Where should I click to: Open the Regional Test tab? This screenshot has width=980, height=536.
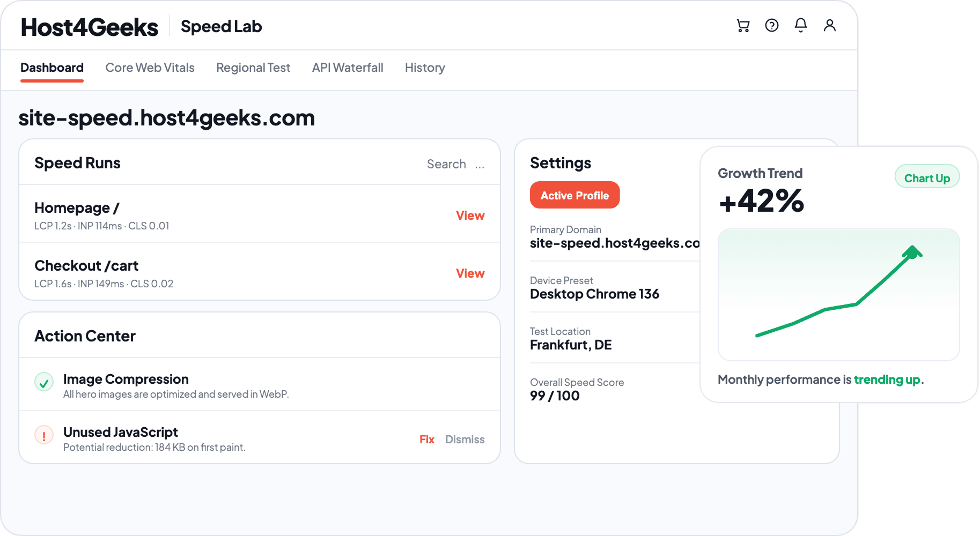(x=253, y=68)
